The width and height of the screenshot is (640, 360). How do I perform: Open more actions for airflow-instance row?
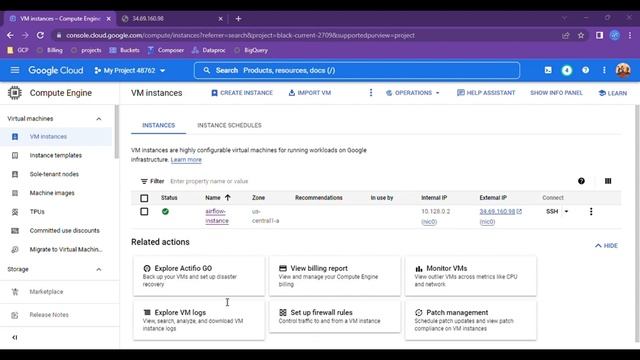(x=591, y=211)
